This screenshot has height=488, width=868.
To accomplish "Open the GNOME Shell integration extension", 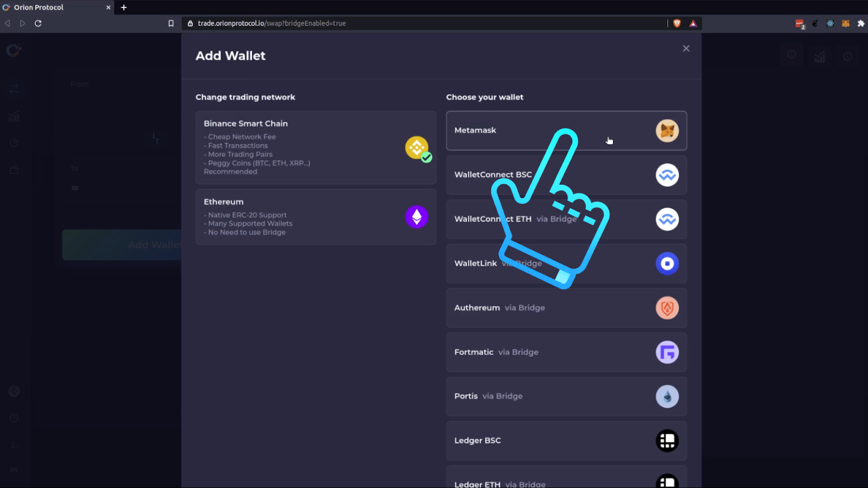I will point(815,23).
